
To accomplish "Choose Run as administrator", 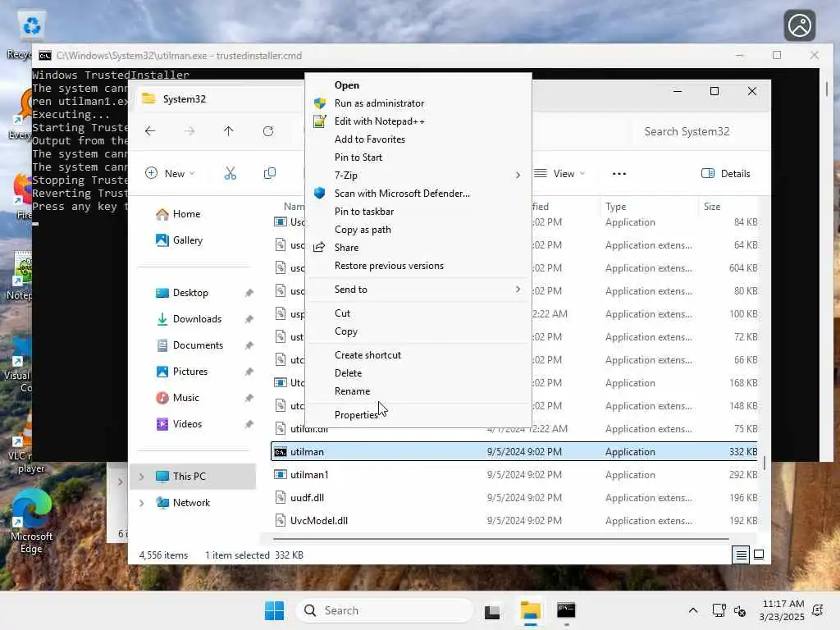I will pos(379,103).
